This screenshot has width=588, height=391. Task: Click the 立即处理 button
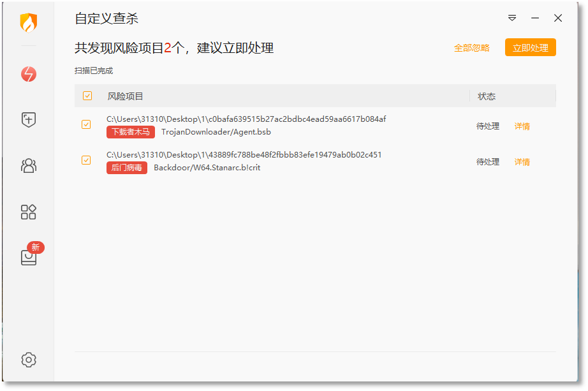(x=530, y=47)
